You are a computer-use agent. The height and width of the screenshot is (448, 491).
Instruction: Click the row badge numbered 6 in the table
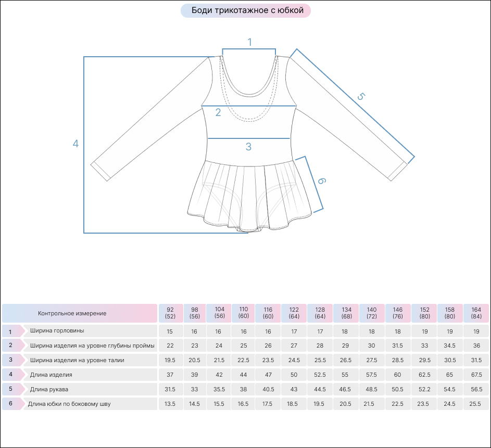(x=11, y=404)
